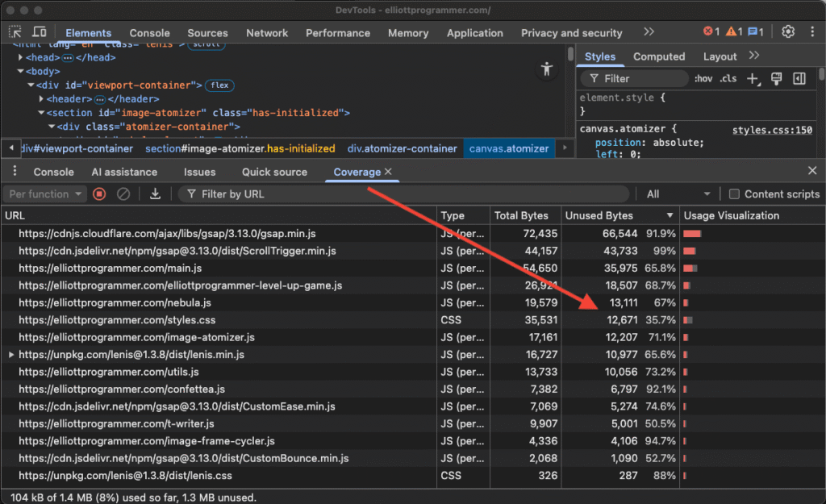Screen dimensions: 826x504
Task: Enable the Content scripts checkbox
Action: 734,194
